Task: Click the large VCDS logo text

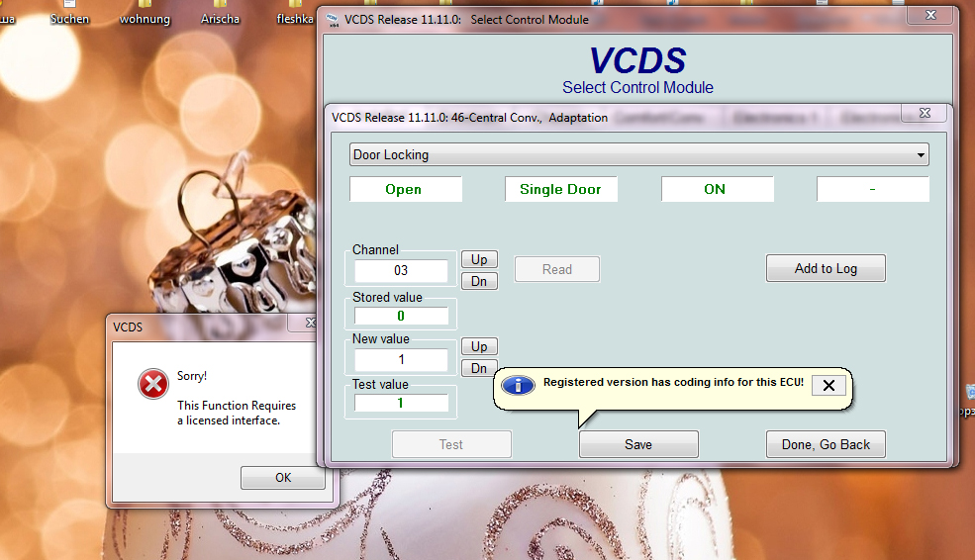Action: pyautogui.click(x=637, y=60)
